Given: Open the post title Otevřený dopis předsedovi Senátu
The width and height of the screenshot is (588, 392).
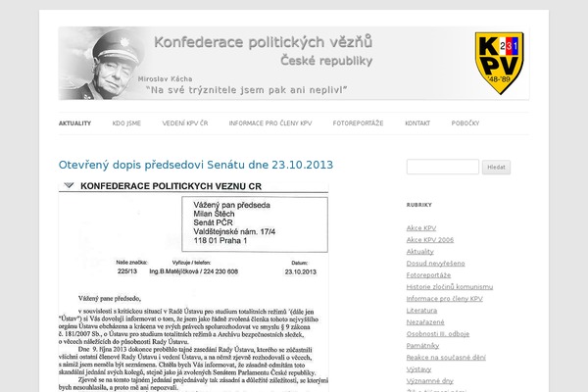Looking at the screenshot, I should tap(196, 166).
